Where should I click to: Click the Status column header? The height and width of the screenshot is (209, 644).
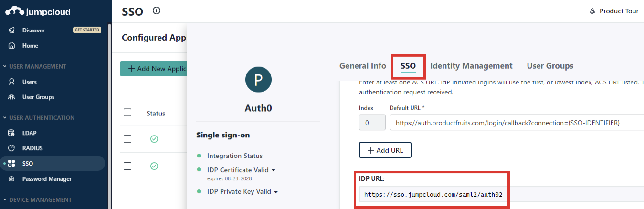click(156, 114)
